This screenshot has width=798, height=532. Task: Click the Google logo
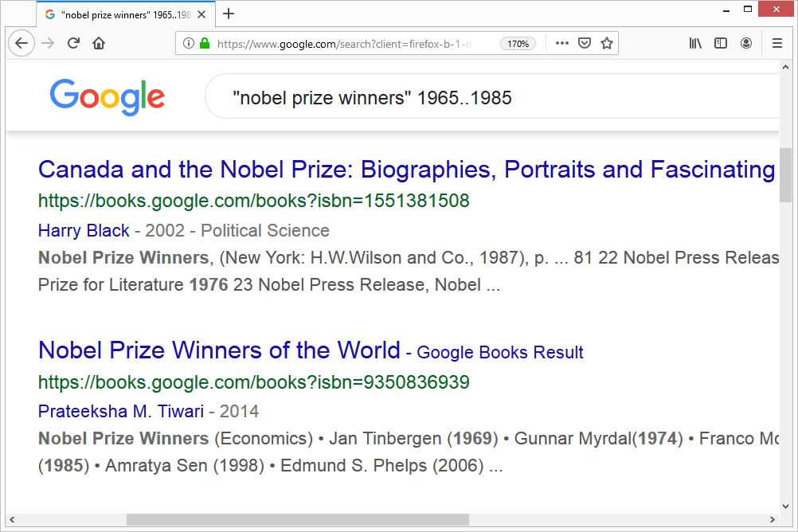108,97
